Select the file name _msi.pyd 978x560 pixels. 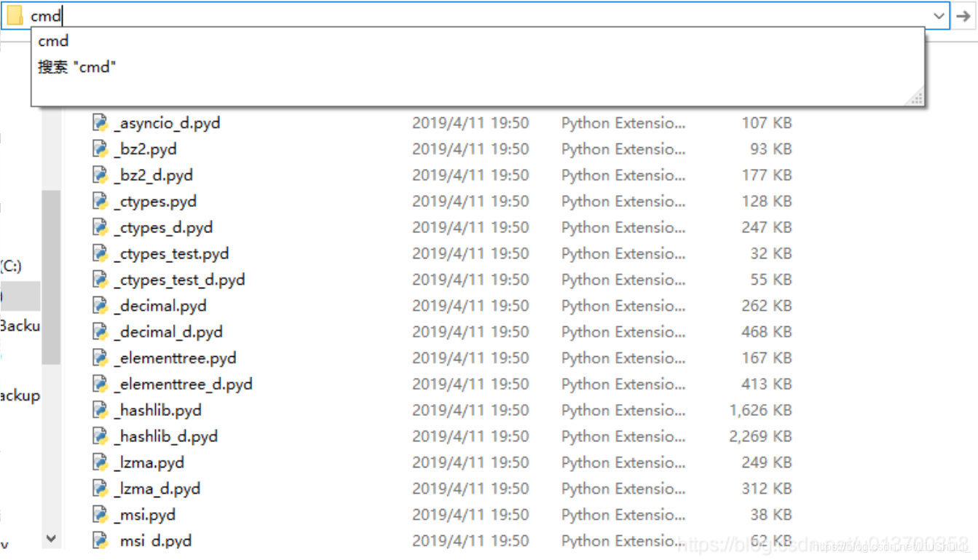145,516
